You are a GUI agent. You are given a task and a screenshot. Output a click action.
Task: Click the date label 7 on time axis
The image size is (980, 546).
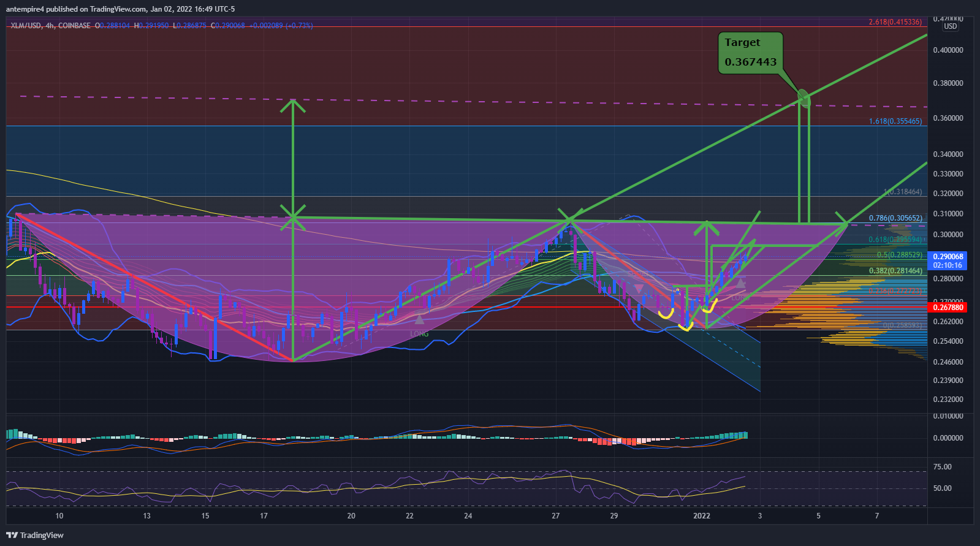[877, 516]
